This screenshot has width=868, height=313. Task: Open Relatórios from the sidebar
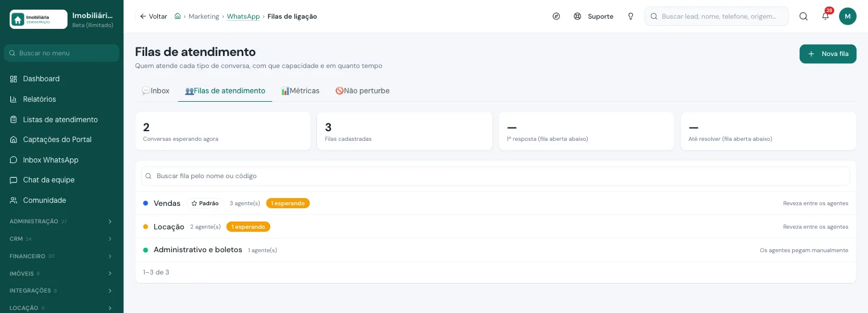click(x=61, y=99)
